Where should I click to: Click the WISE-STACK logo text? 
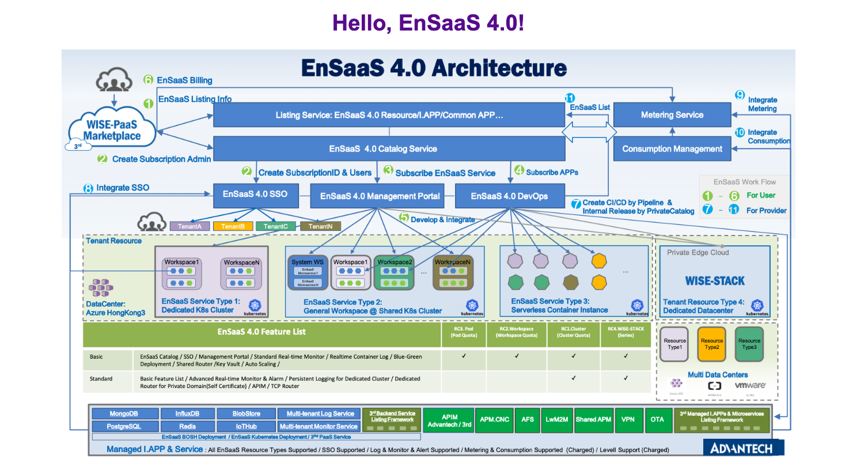pos(715,281)
